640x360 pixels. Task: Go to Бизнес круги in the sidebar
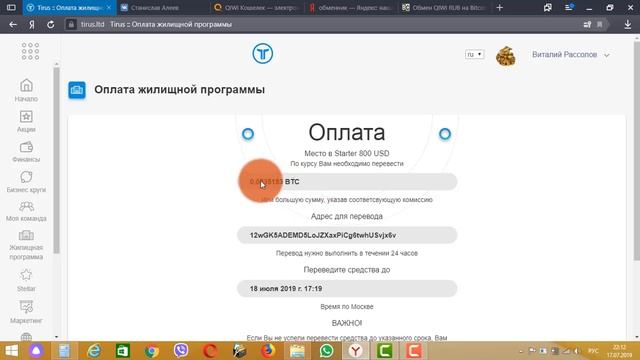coord(26,182)
